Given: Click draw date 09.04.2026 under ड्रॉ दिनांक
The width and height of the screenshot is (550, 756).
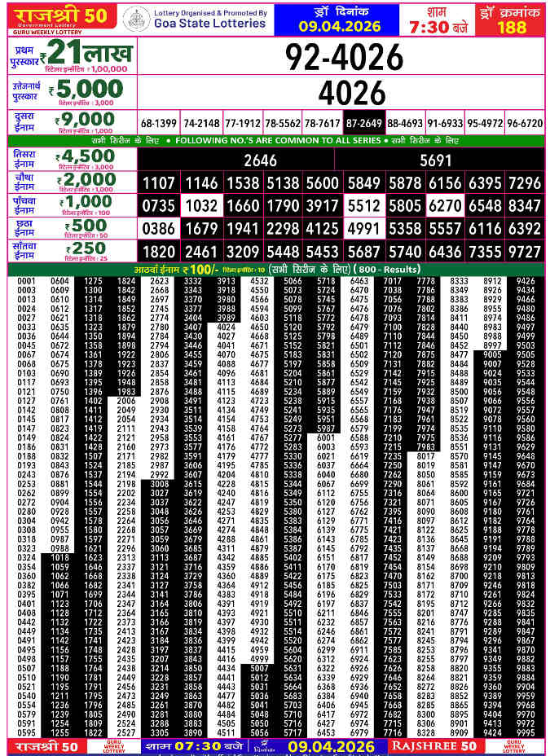Looking at the screenshot, I should 340,26.
